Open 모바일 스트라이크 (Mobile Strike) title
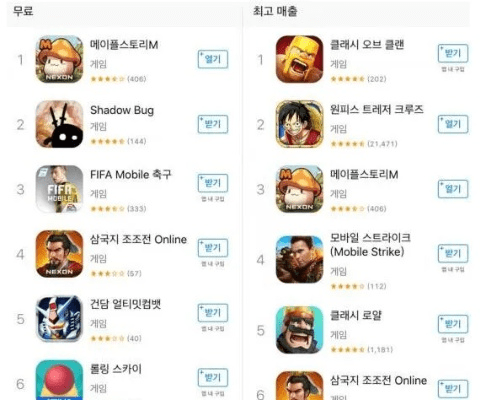This screenshot has width=486, height=400. click(x=370, y=245)
